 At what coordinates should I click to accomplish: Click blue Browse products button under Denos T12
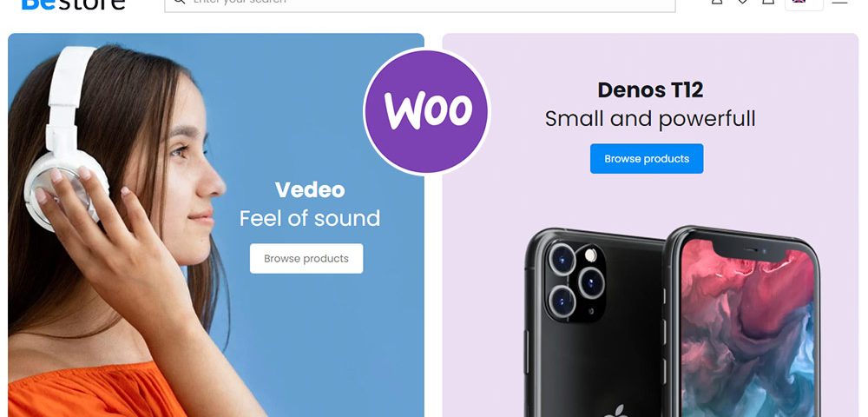pos(647,159)
